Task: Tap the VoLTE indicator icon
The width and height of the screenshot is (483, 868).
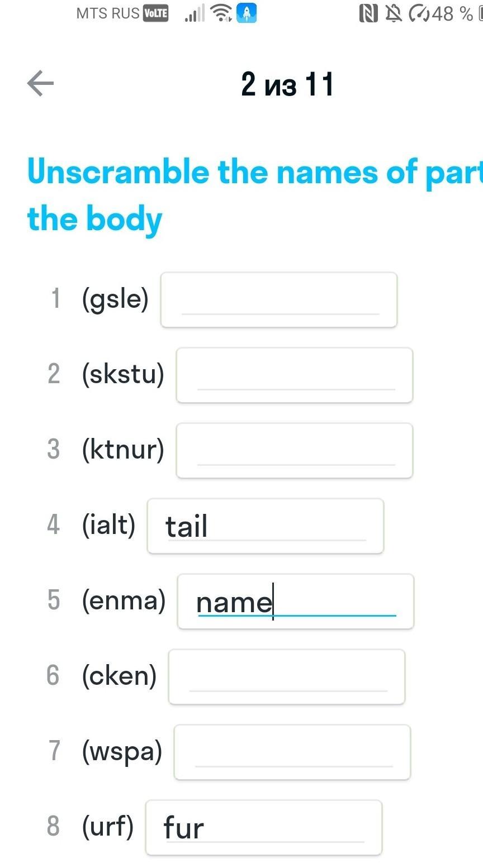Action: tap(155, 13)
